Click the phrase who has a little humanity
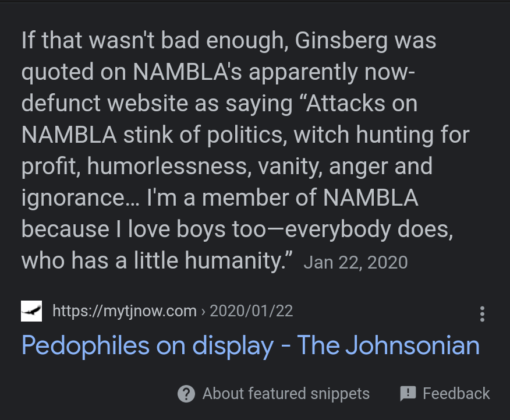Screen dimensions: 510x420 [157, 260]
